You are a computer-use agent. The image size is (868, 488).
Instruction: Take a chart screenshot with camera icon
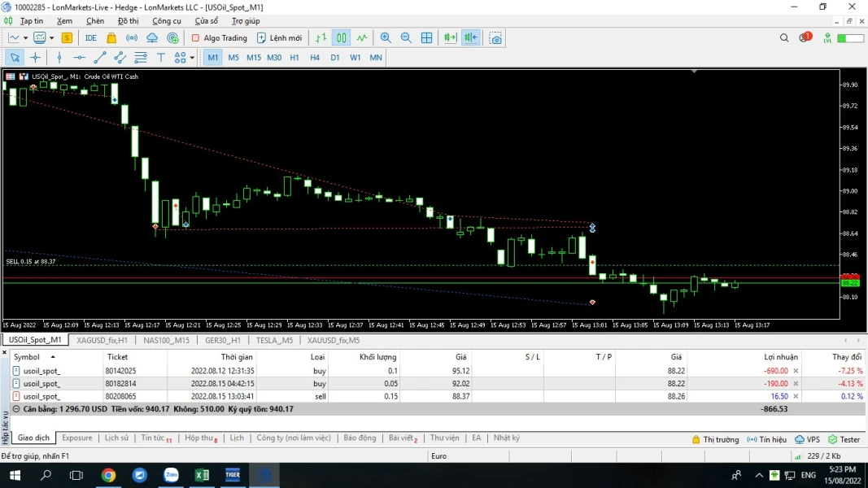point(495,38)
